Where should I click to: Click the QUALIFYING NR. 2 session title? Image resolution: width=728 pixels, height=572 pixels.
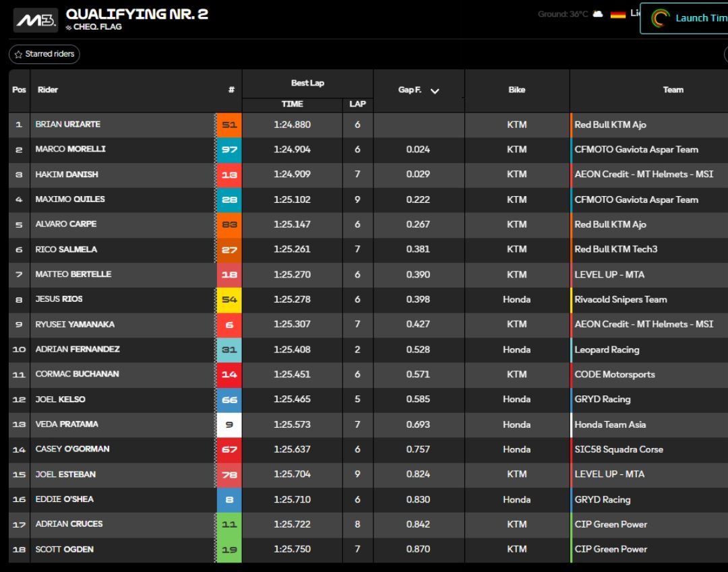(137, 14)
